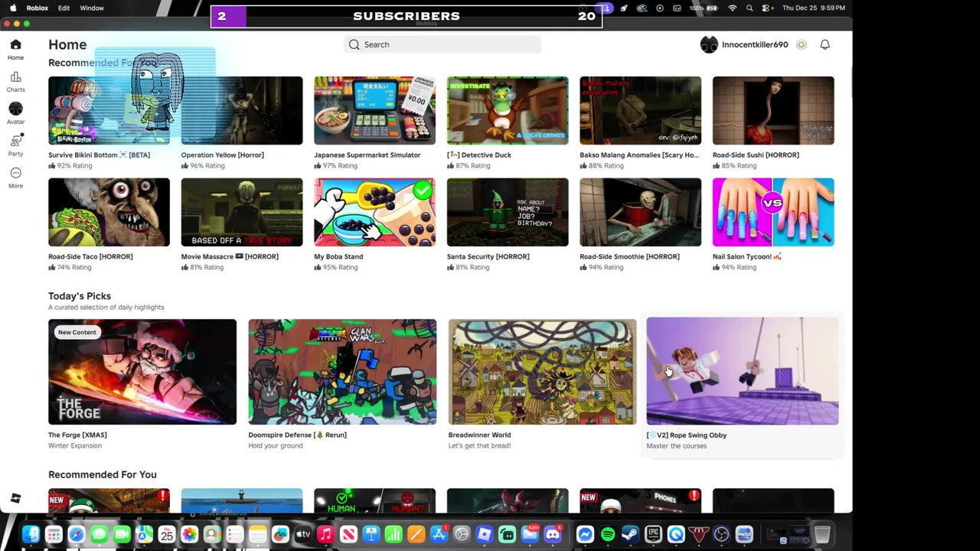Open the Trash in the dock
The width and height of the screenshot is (980, 551).
[822, 534]
